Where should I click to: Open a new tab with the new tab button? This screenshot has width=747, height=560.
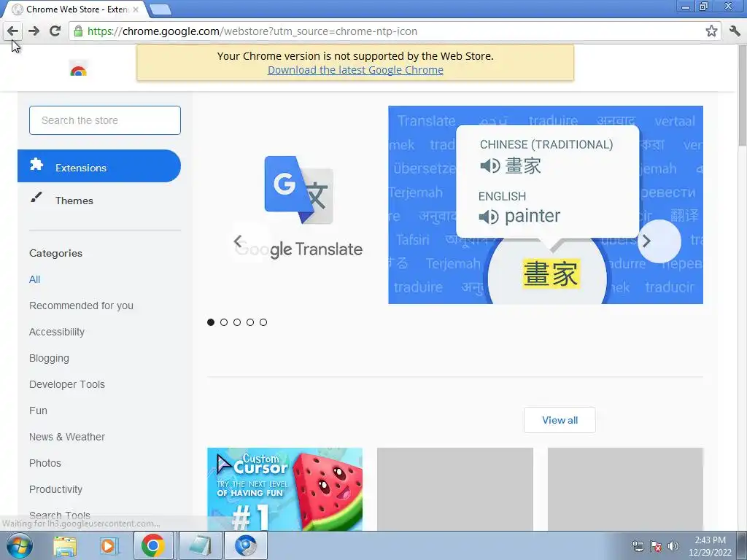point(160,9)
